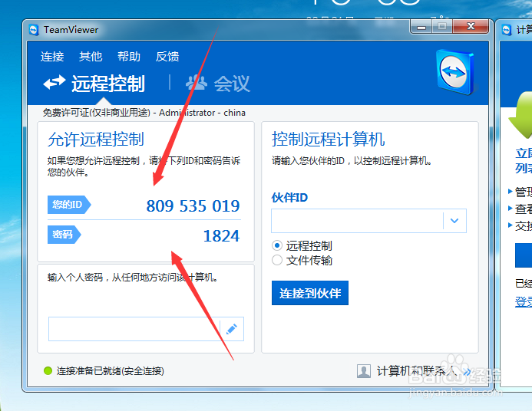
Task: Click the personal password input field
Action: pos(134,329)
